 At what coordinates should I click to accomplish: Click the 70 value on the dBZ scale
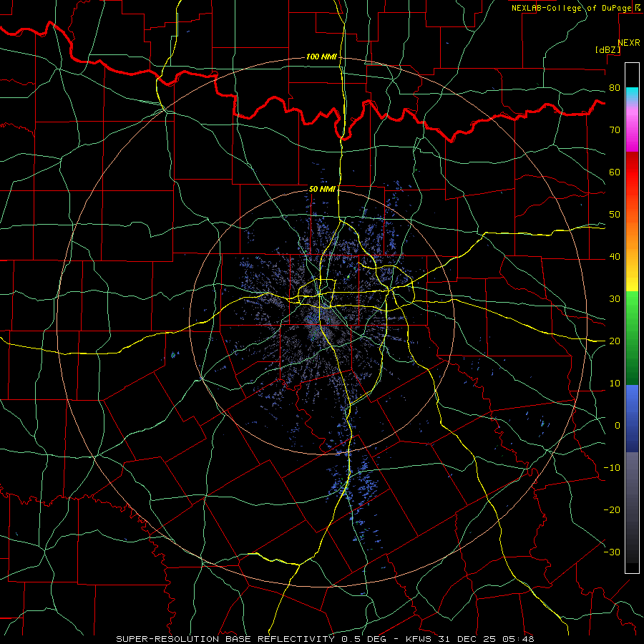(615, 130)
